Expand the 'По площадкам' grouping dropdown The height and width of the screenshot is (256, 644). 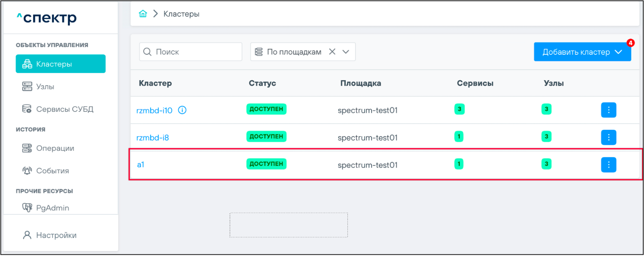pos(346,52)
